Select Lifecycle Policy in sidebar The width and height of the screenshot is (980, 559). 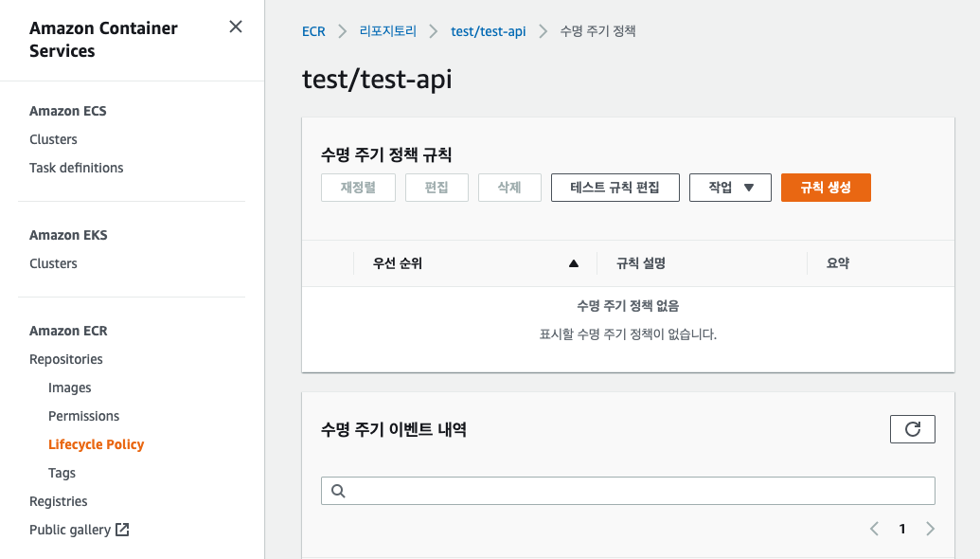click(x=97, y=444)
